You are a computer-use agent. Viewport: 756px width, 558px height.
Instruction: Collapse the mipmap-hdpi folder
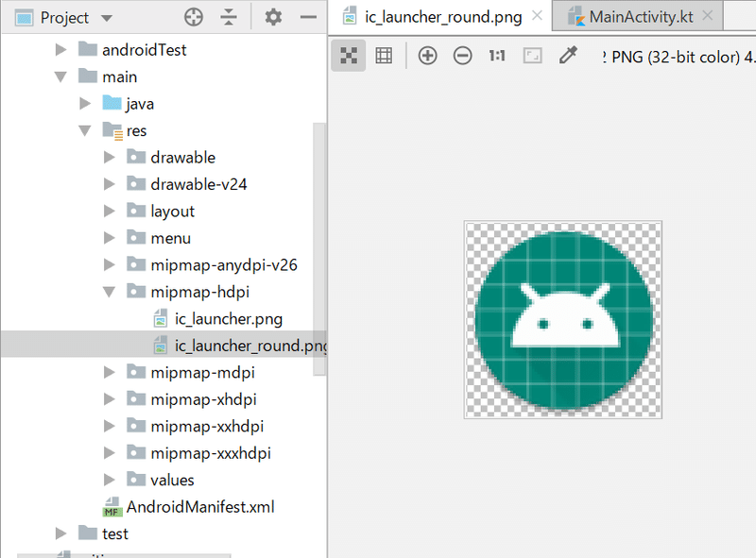tap(110, 292)
